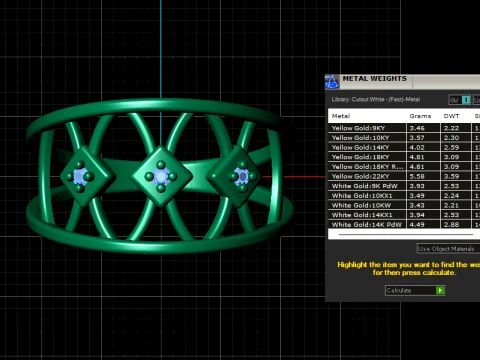Click the 3.43 grams cell
Screen dimensions: 480x360
tap(423, 205)
